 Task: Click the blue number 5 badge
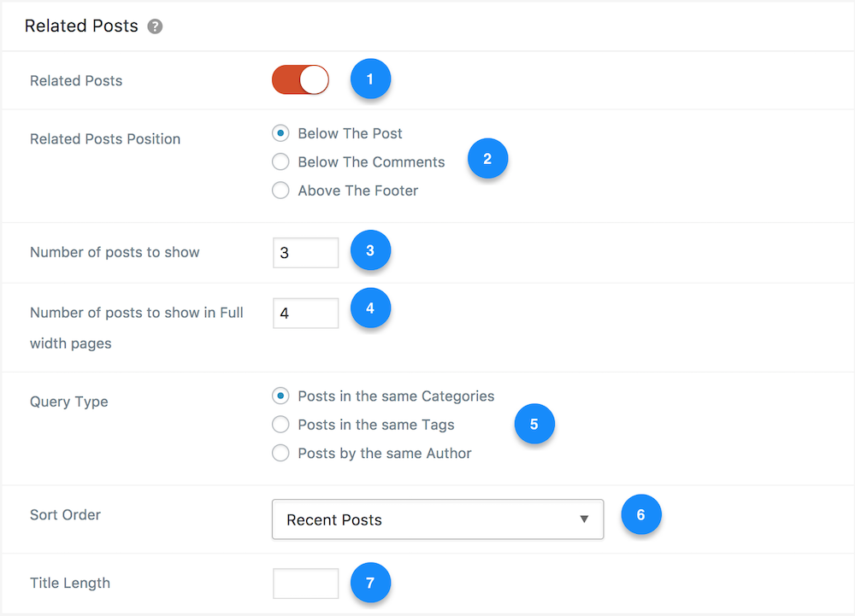[534, 424]
